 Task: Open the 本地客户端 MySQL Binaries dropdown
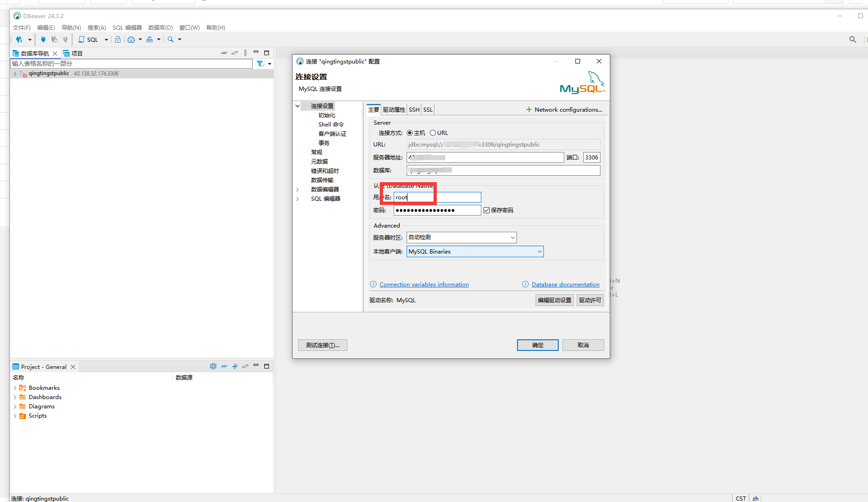tap(475, 252)
